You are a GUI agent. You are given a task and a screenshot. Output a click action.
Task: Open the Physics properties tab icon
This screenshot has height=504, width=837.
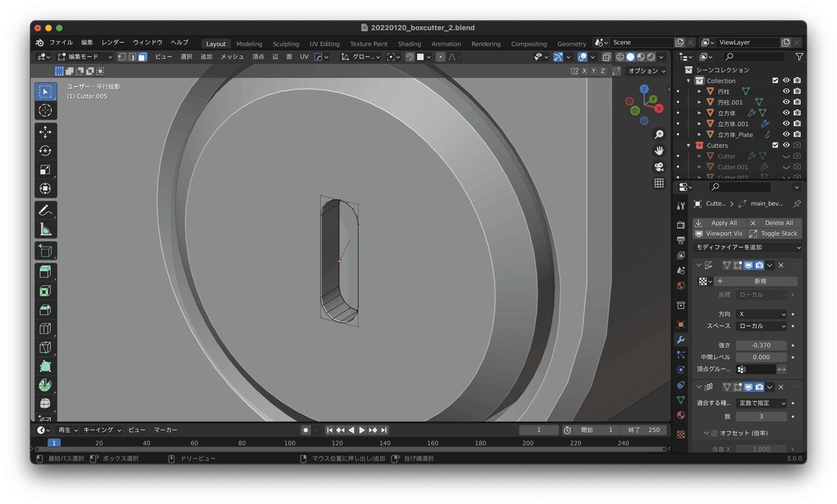point(681,369)
